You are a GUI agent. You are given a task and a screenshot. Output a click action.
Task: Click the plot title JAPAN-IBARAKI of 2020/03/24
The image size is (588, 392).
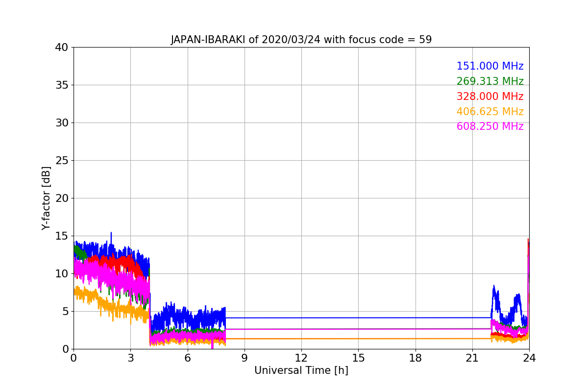point(301,40)
